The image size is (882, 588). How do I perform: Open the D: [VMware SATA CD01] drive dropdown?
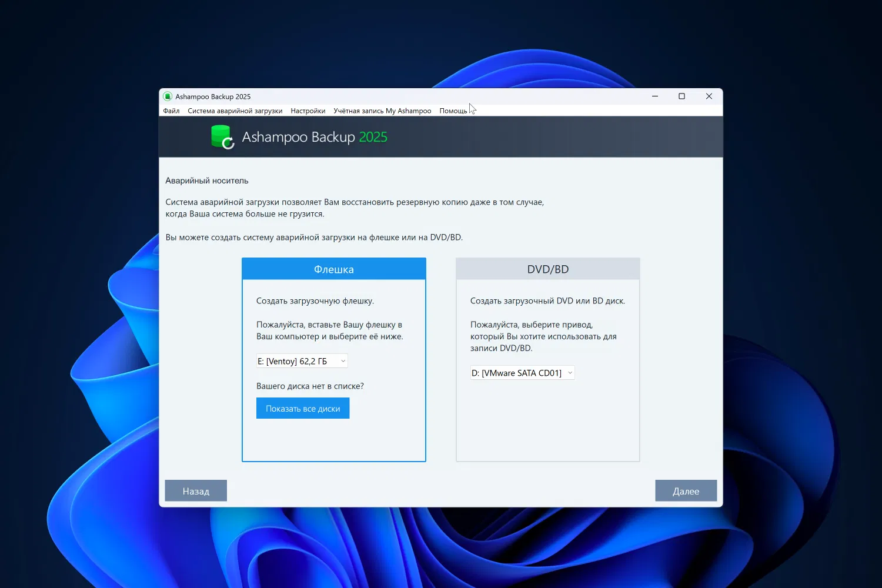point(522,373)
